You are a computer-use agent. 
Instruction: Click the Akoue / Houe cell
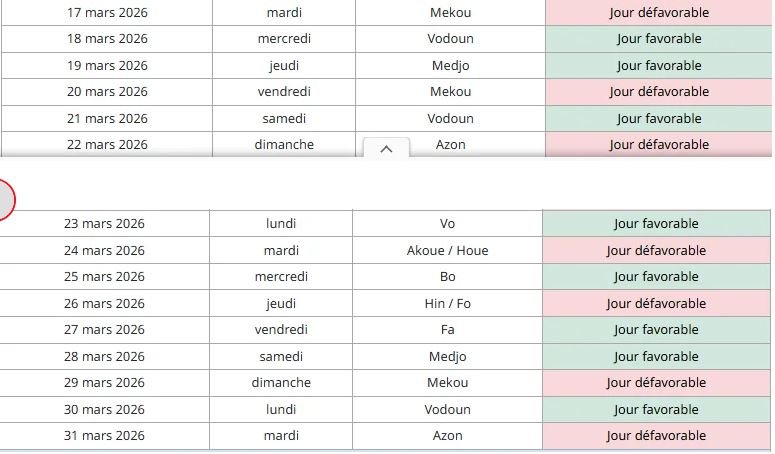(447, 251)
